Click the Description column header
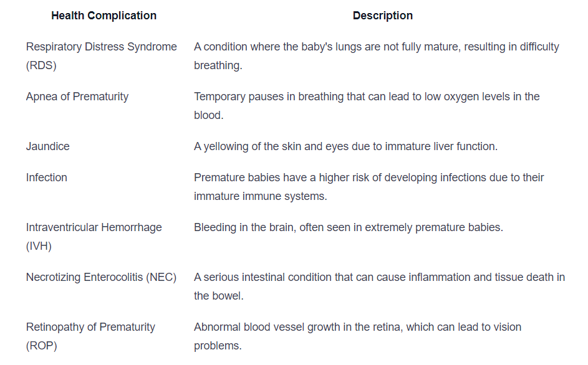The height and width of the screenshot is (365, 588). (382, 16)
